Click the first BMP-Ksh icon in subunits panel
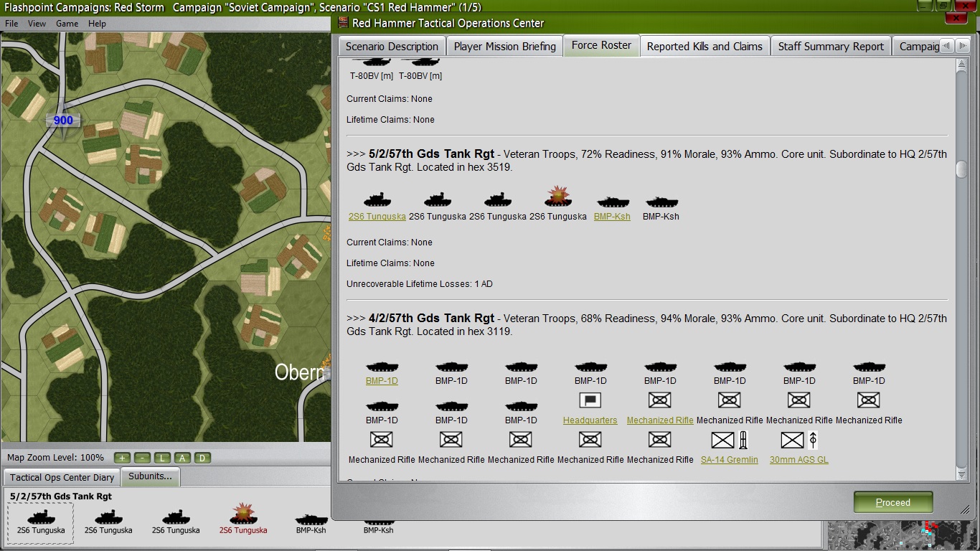980x551 pixels. click(311, 518)
